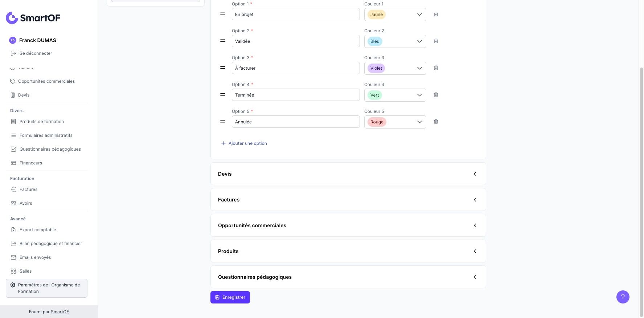Expand the Opportunités commerciales settings section
The height and width of the screenshot is (318, 644).
coord(348,225)
